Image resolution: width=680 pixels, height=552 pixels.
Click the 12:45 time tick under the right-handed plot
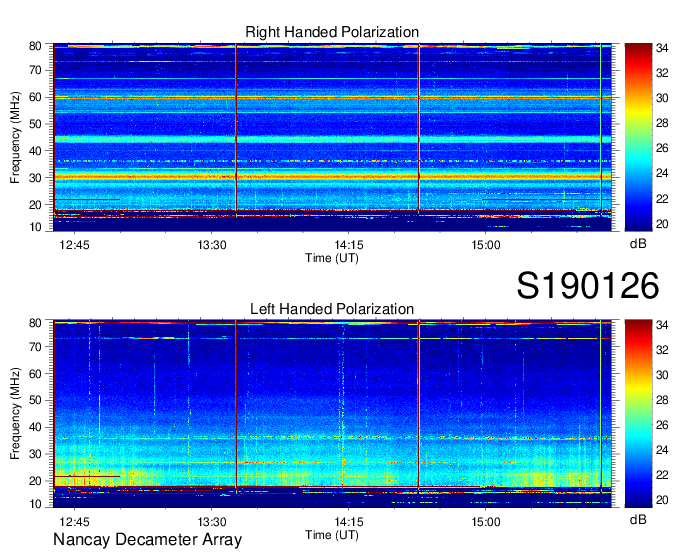click(74, 245)
